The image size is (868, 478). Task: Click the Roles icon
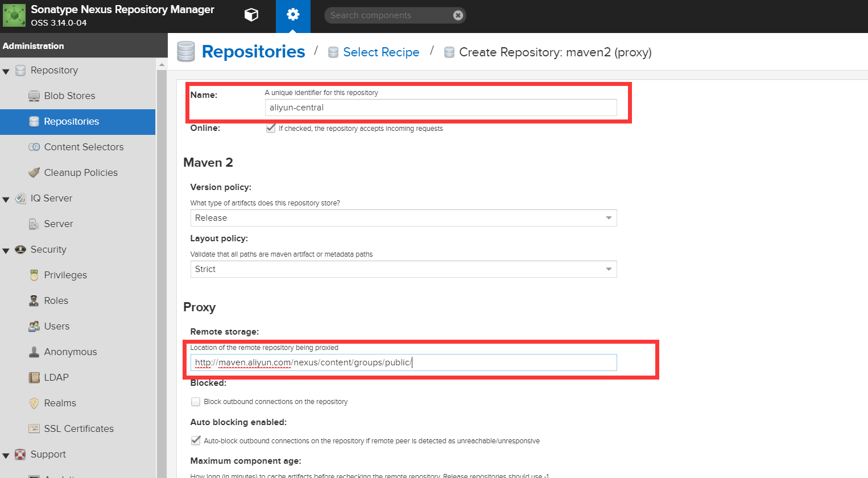click(x=34, y=300)
